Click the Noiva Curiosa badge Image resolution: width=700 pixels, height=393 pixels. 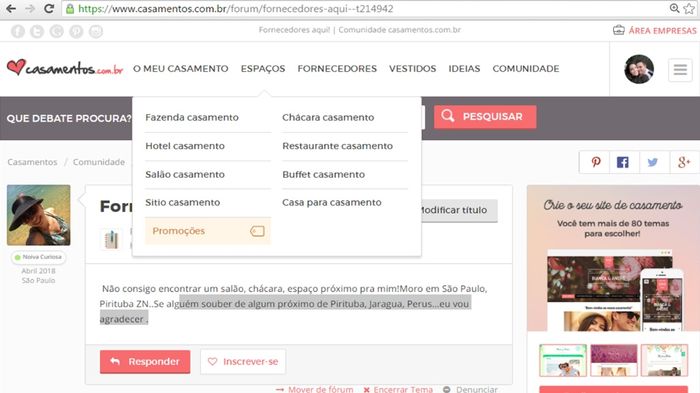[38, 257]
